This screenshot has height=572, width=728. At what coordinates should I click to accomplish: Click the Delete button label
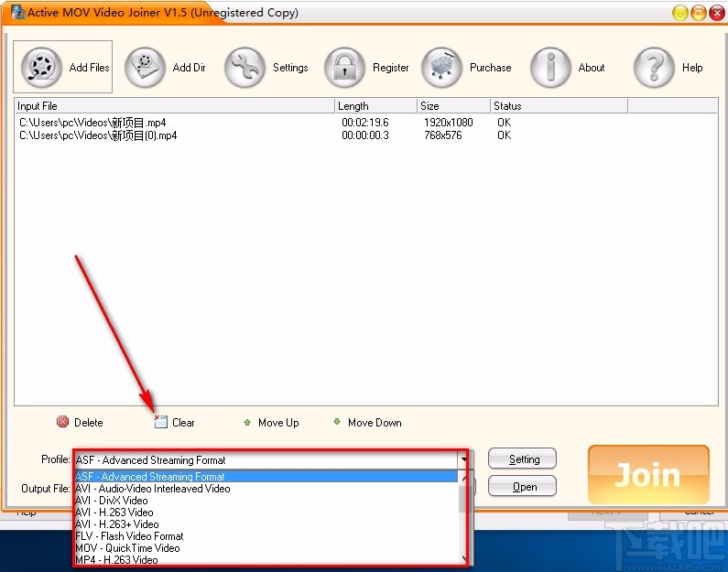pos(89,423)
